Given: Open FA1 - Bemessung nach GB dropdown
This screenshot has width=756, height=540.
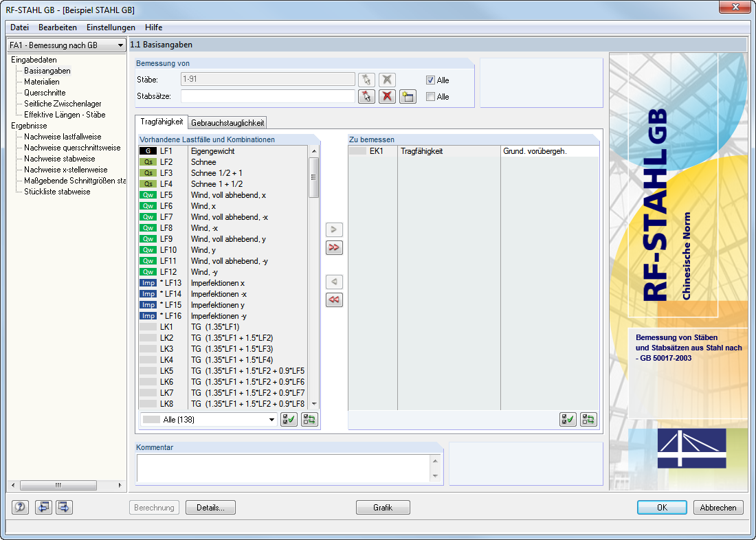Looking at the screenshot, I should click(x=67, y=45).
